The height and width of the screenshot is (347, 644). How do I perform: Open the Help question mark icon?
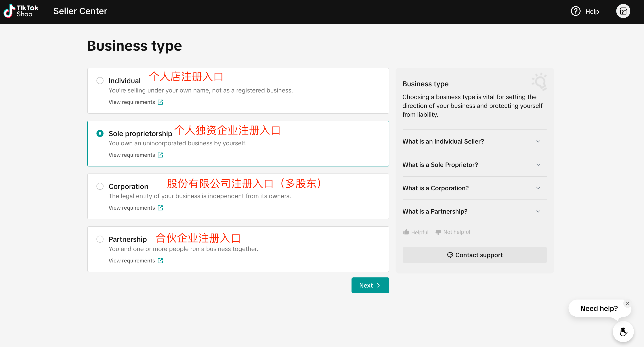click(x=575, y=11)
